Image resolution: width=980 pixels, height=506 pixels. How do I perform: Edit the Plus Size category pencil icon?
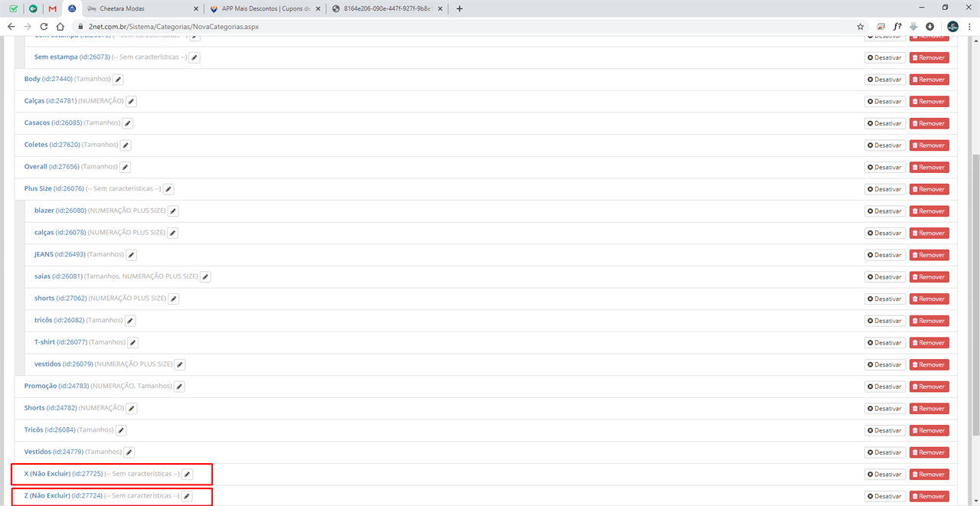[168, 189]
